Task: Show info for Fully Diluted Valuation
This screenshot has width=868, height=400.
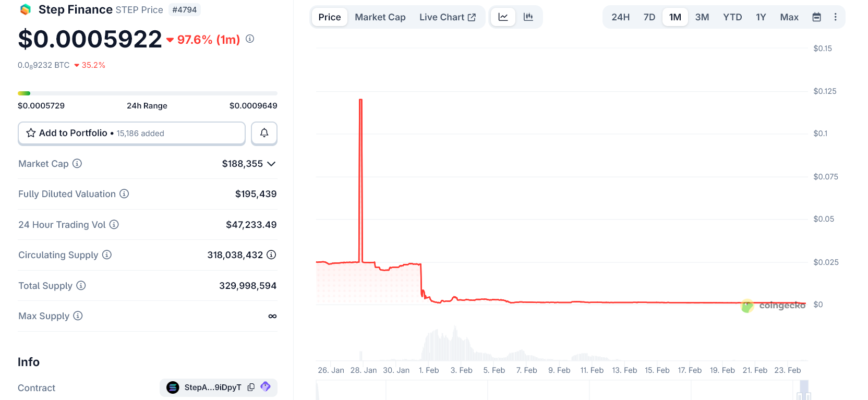Action: coord(124,193)
